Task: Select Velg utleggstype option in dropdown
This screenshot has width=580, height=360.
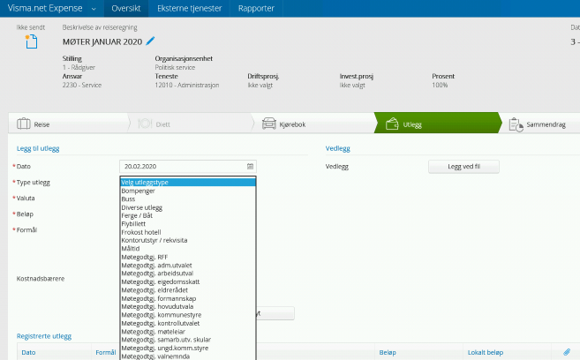Action: (188, 182)
